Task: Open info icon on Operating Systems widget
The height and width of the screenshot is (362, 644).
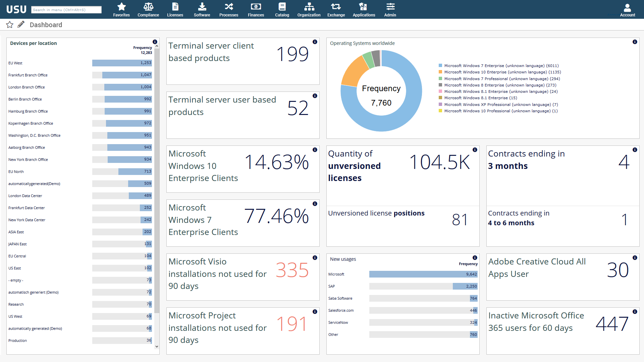Action: (635, 42)
